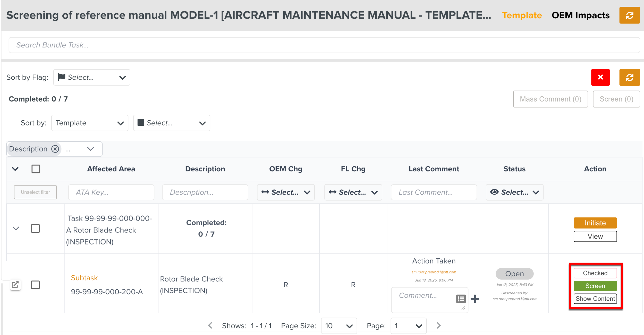Click the Search Bundle Task field
644x335 pixels.
pyautogui.click(x=324, y=45)
